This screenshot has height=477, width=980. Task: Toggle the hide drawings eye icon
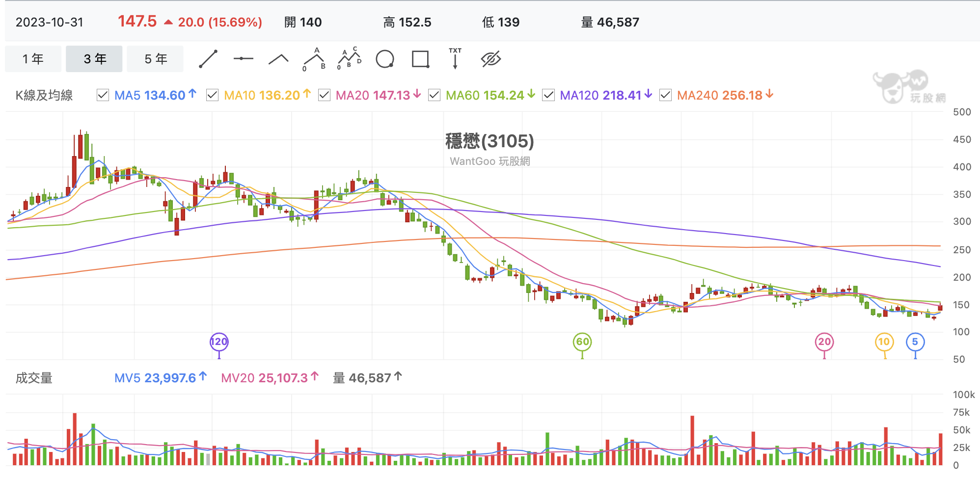coord(491,59)
